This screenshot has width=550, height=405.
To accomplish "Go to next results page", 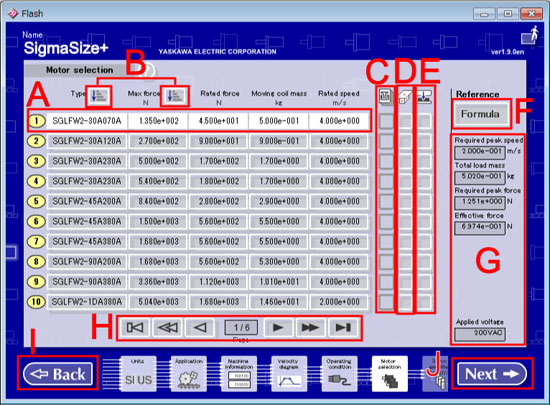I will coord(278,328).
